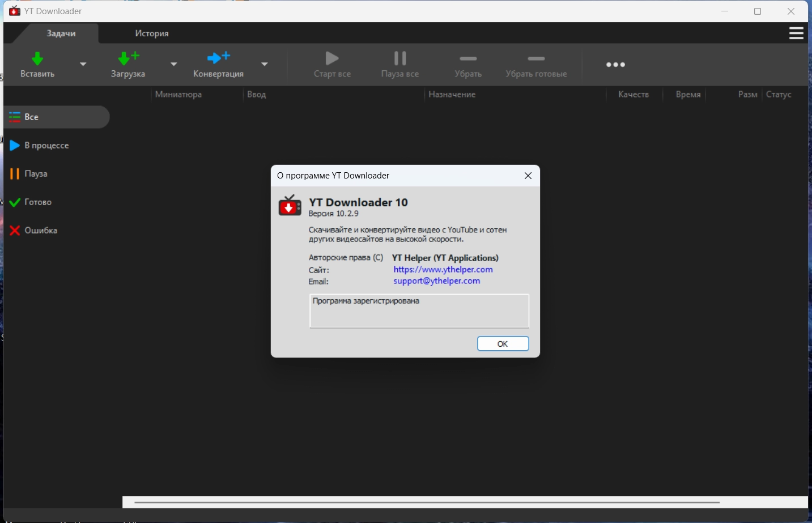Close the О программе YT Downloader dialog
Viewport: 812px width, 523px height.
click(528, 176)
